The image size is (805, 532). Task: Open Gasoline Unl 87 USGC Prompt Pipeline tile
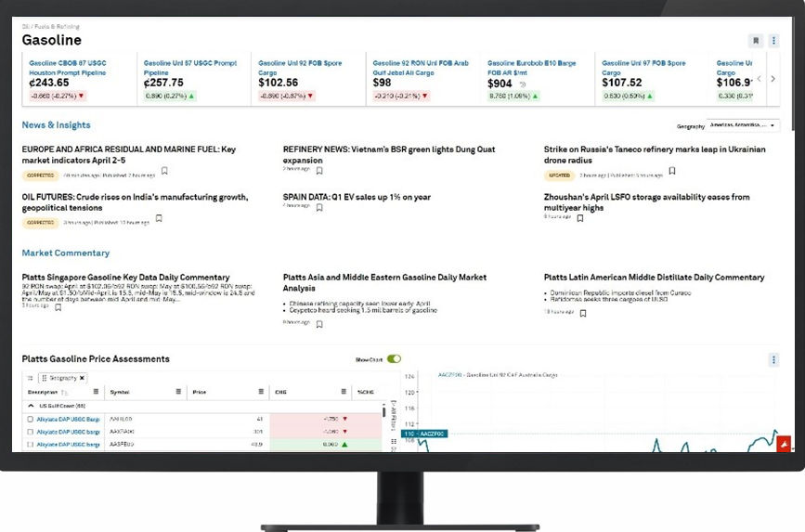190,68
